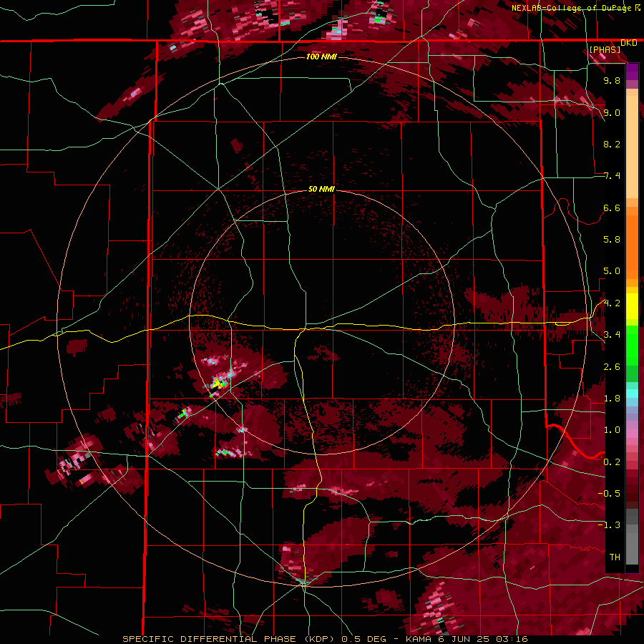The height and width of the screenshot is (644, 644).
Task: Click the TH legend label
Action: click(615, 557)
